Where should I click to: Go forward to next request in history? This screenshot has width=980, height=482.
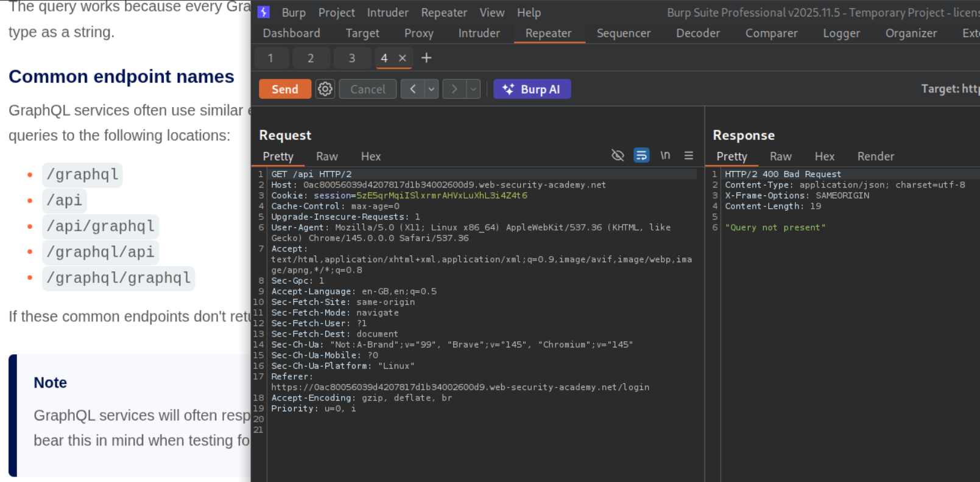point(454,89)
